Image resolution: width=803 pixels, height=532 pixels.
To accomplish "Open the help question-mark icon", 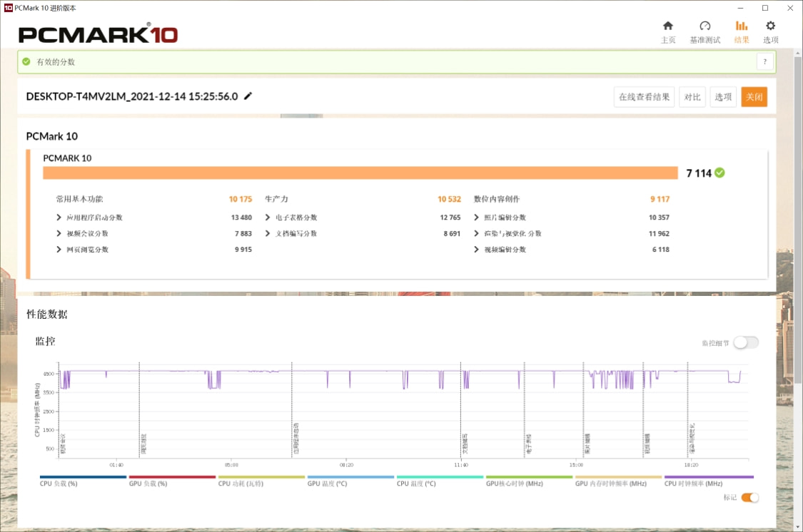I will tap(764, 61).
